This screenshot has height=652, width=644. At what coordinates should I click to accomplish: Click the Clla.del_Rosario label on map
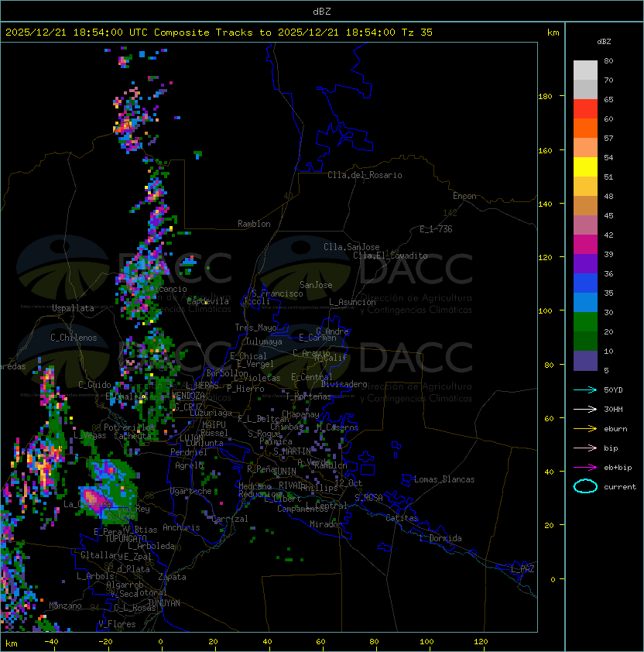pos(365,175)
